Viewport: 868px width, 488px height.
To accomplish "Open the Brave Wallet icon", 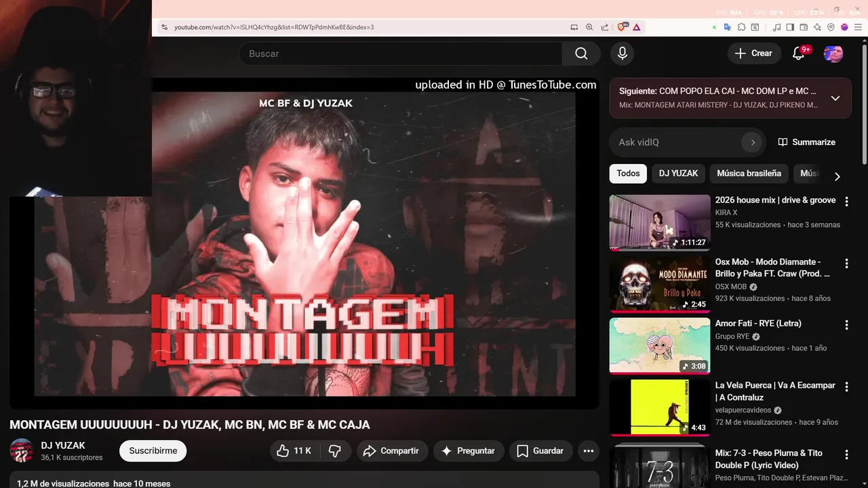I will point(804,27).
